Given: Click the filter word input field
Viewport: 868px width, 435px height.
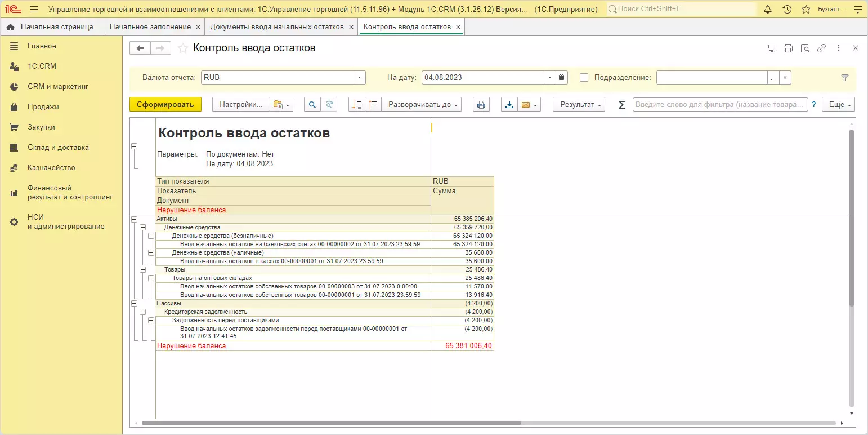Looking at the screenshot, I should pos(720,105).
